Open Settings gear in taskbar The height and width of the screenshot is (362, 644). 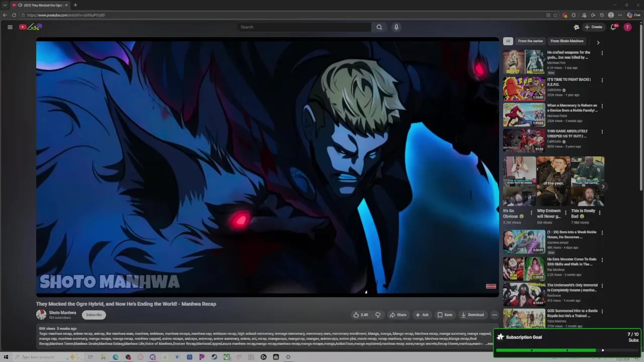coord(288,357)
